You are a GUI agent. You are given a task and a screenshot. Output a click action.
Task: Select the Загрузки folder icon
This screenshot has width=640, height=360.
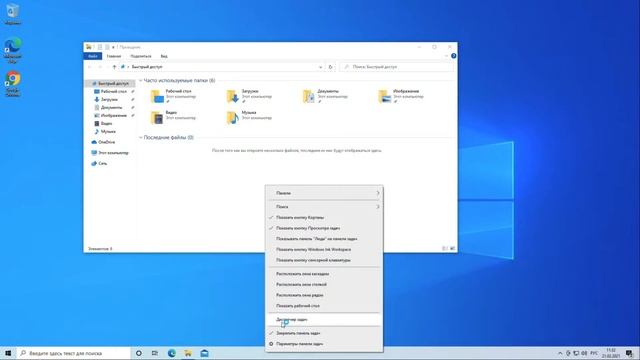[233, 96]
